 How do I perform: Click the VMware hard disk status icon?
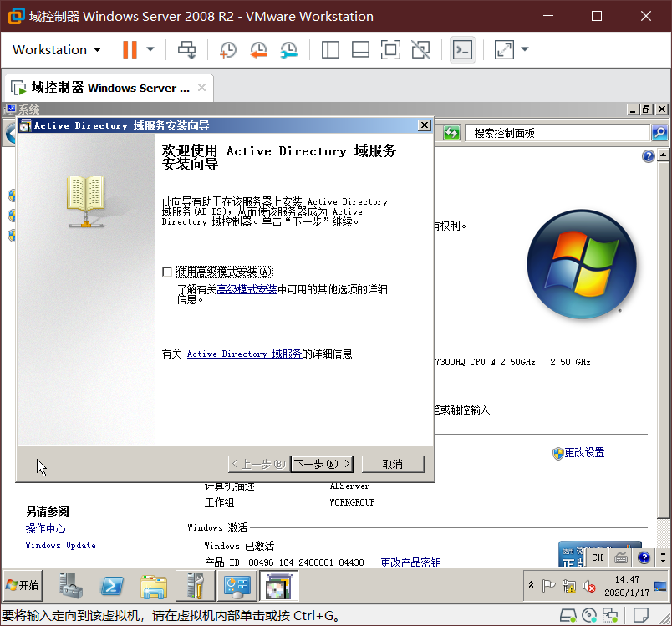coord(568,616)
